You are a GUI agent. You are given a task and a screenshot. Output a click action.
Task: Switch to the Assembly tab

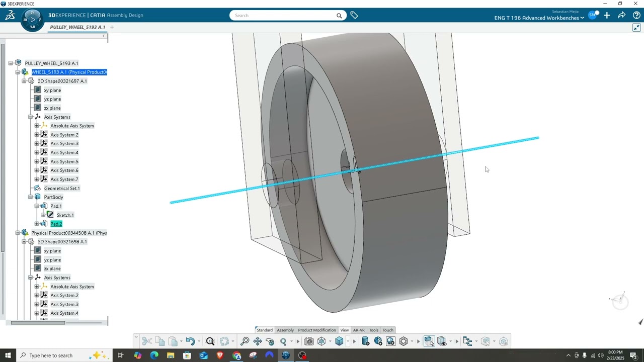point(285,330)
